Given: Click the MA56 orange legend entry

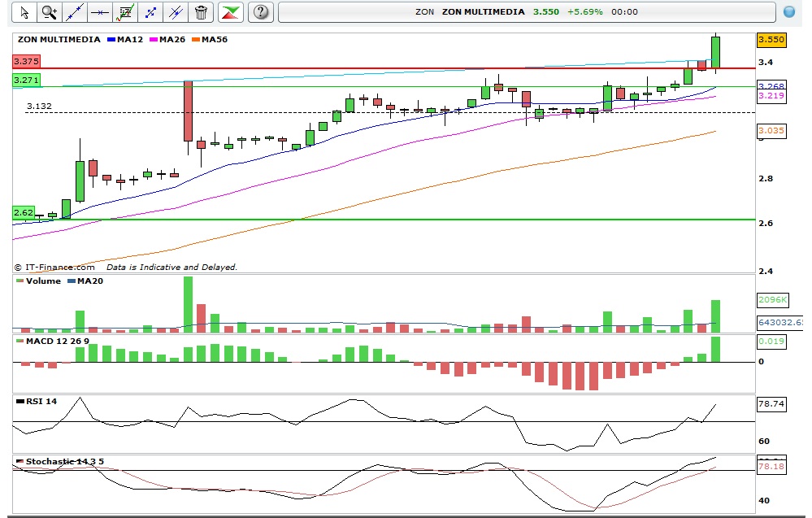Looking at the screenshot, I should click(x=210, y=39).
